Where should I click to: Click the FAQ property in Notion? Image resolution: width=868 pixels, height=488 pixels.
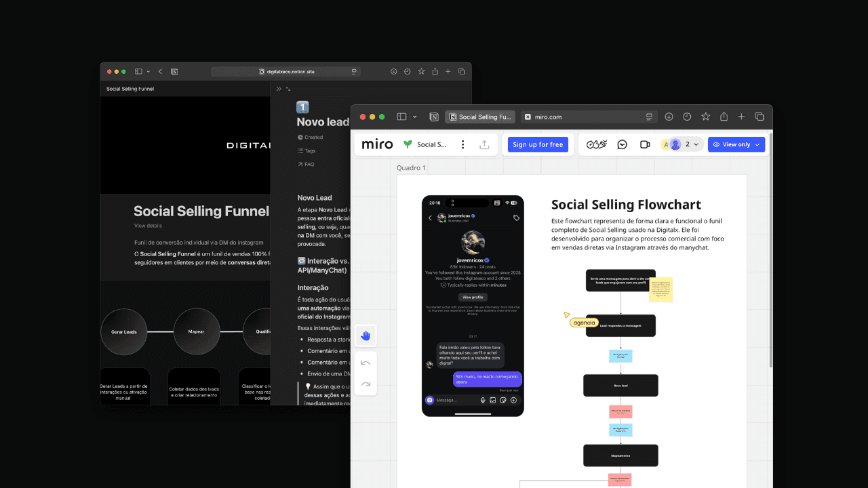pyautogui.click(x=306, y=164)
